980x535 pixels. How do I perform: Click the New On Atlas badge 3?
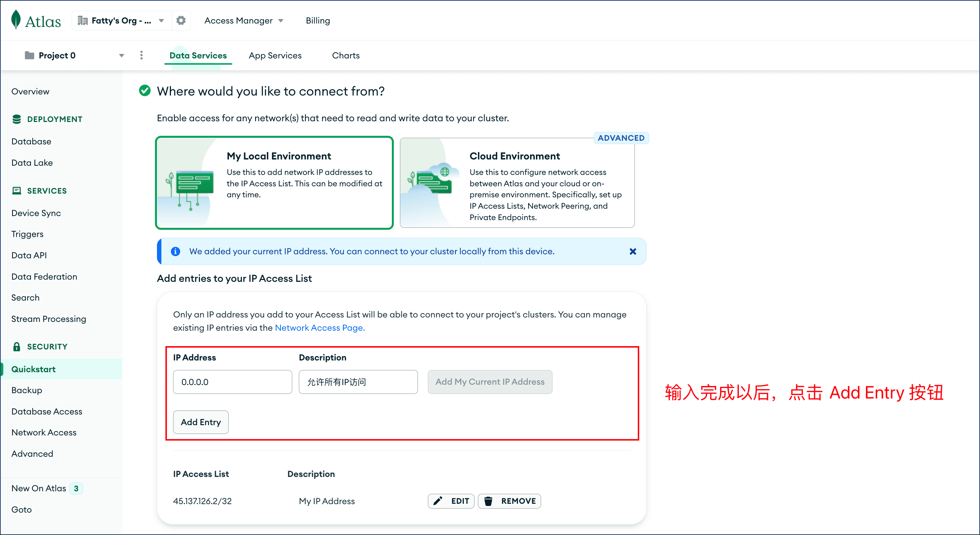click(76, 488)
